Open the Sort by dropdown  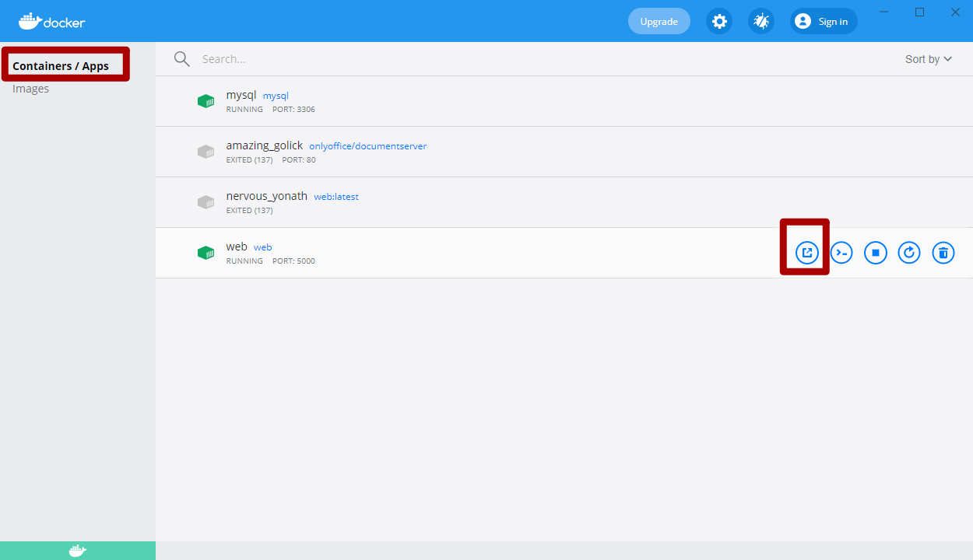pos(929,59)
